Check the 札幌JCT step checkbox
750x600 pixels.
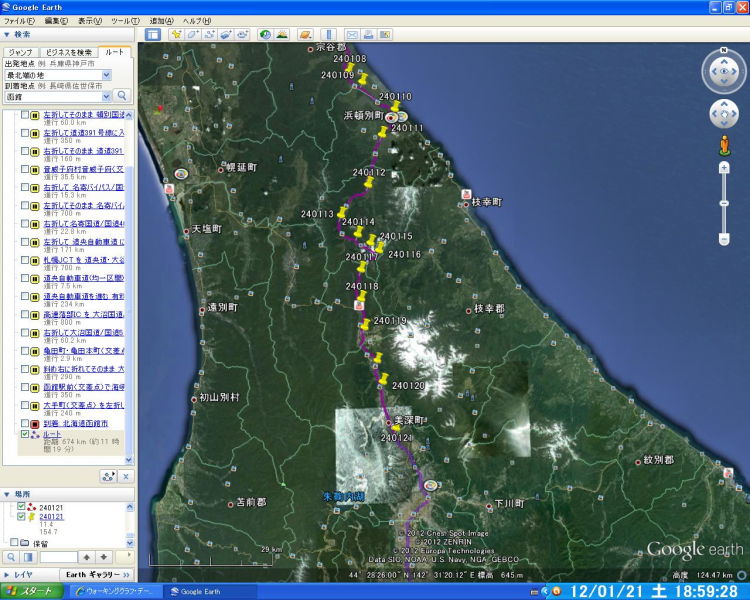25,260
